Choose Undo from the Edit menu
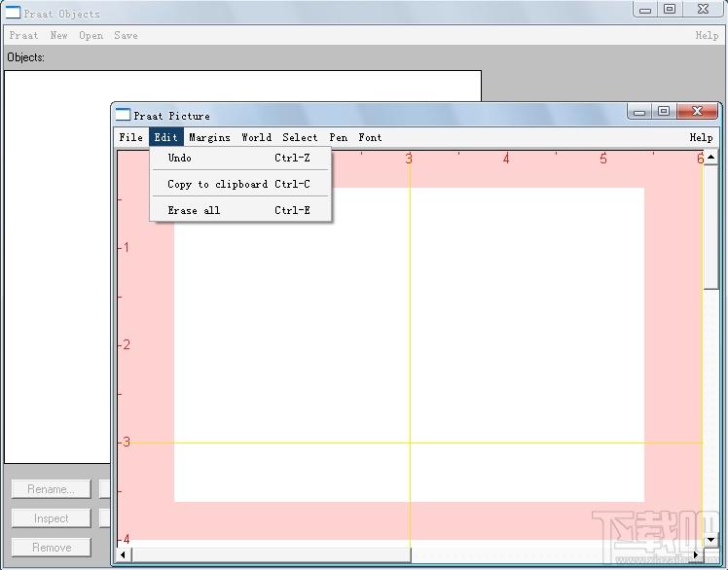Viewport: 728px width, 570px height. tap(240, 158)
